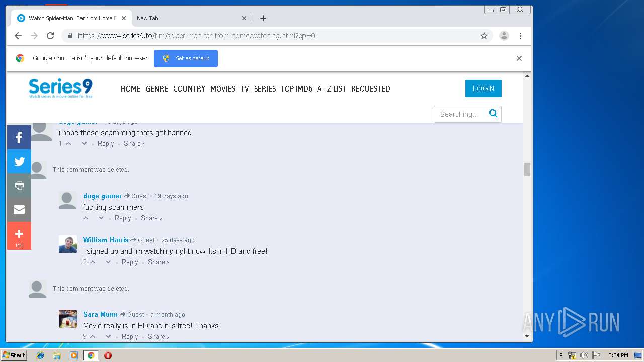Open the HOME menu item

131,88
